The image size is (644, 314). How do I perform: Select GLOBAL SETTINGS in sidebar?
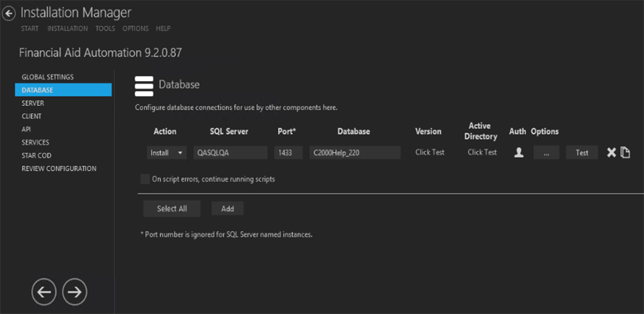[63, 77]
